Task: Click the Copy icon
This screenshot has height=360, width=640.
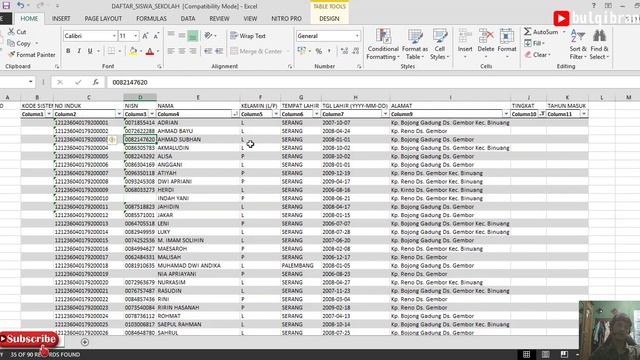Action: coord(11,43)
